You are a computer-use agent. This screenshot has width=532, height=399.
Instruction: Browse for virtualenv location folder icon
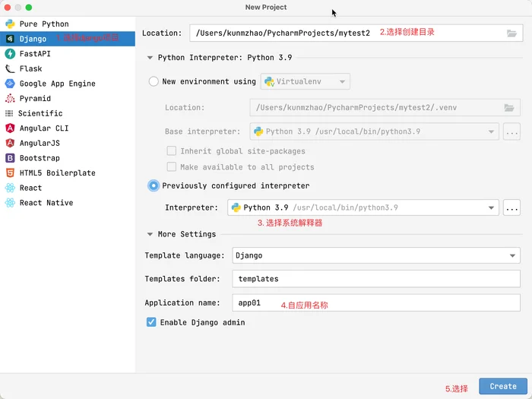pos(509,108)
